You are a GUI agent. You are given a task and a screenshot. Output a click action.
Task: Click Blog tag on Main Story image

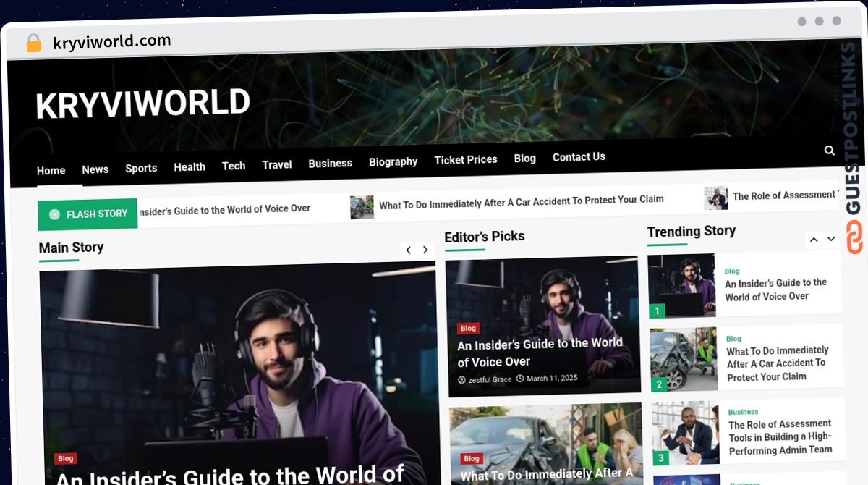(x=66, y=459)
